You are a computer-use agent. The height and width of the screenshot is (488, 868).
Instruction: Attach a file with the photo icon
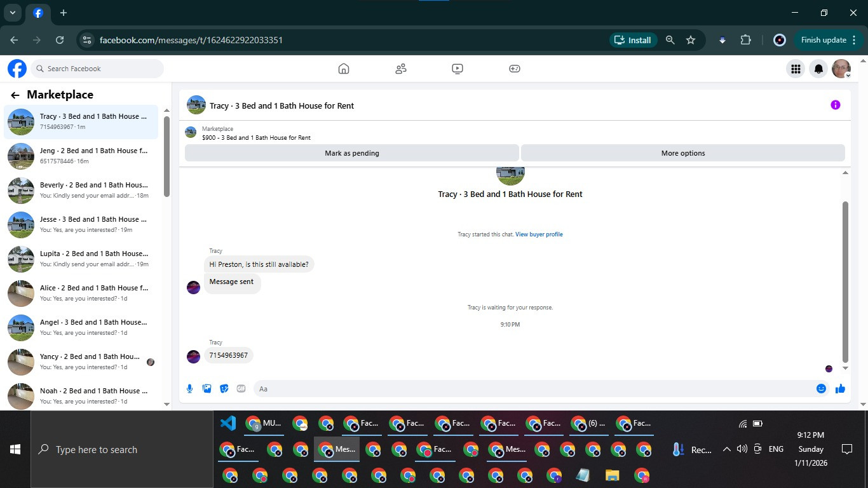pos(207,388)
